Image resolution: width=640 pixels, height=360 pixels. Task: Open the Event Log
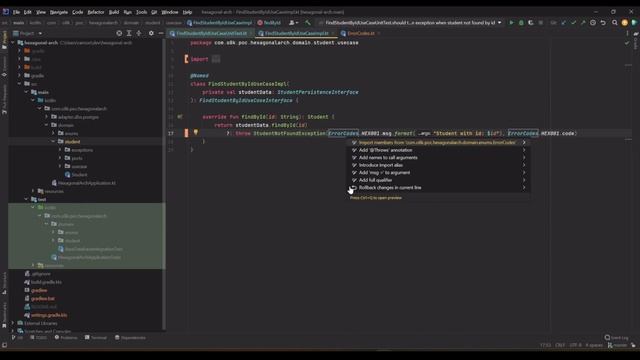[x=617, y=338]
